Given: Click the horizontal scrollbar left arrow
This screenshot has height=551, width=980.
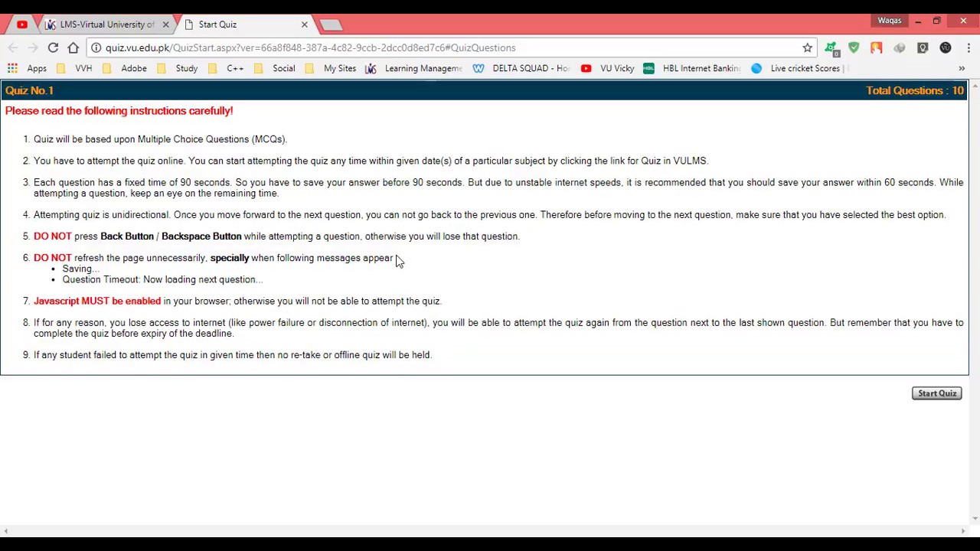Looking at the screenshot, I should click(x=5, y=530).
